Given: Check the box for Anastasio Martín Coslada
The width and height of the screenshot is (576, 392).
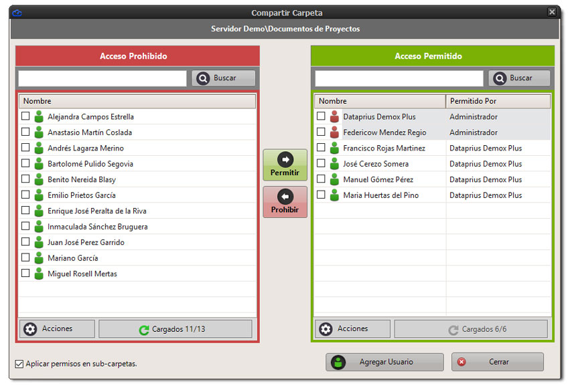Looking at the screenshot, I should tap(25, 132).
